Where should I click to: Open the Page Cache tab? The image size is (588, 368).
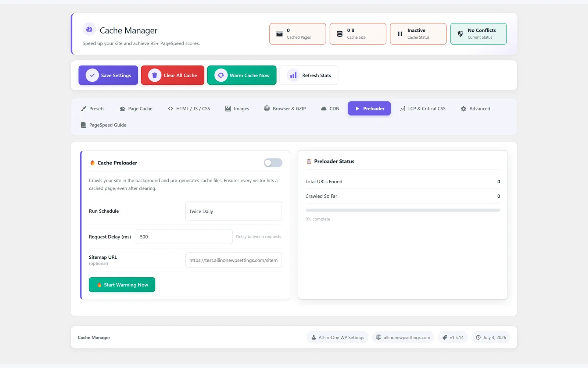pyautogui.click(x=136, y=109)
